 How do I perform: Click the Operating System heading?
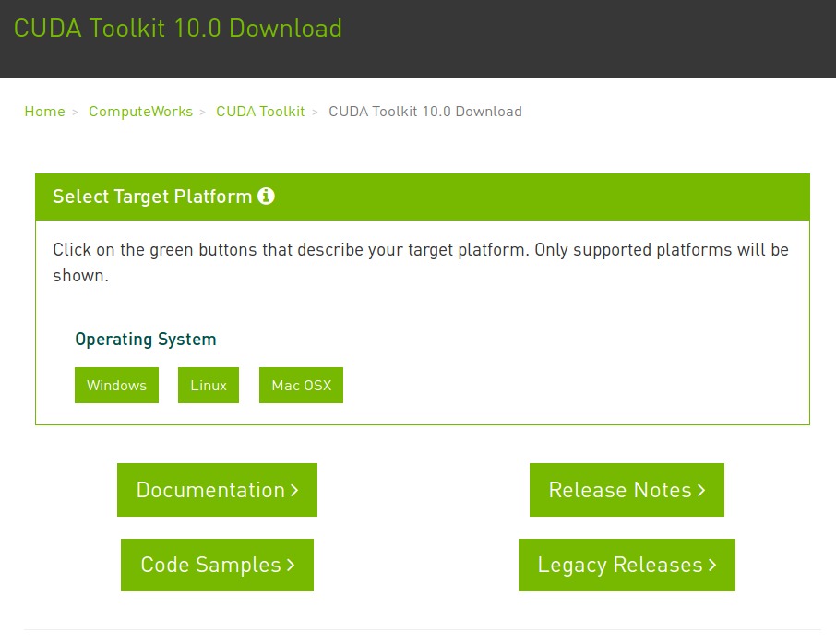[x=146, y=339]
